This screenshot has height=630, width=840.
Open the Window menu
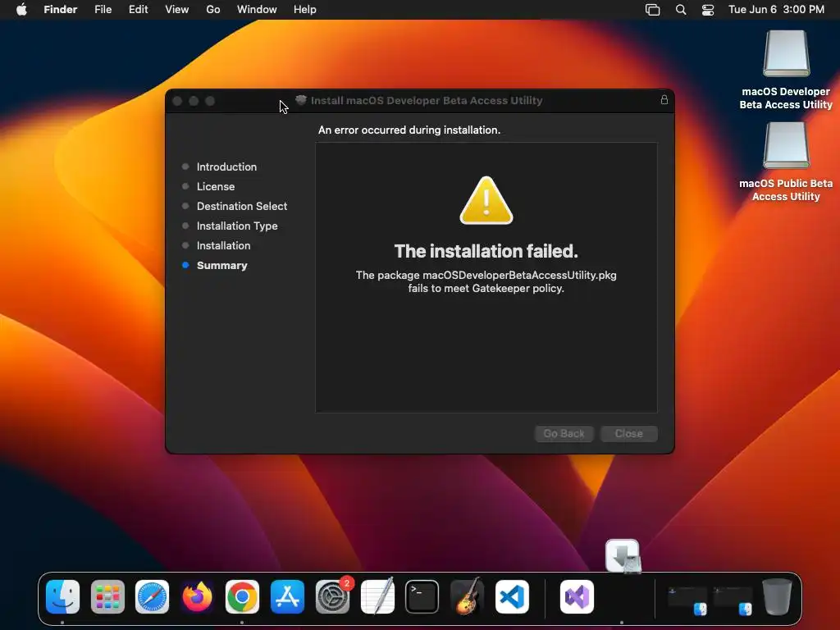[x=257, y=10]
